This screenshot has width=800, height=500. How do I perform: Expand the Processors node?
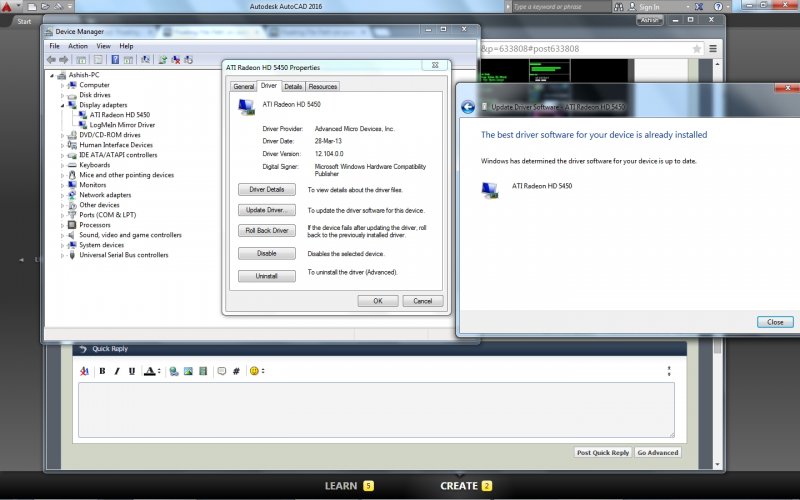(x=62, y=225)
